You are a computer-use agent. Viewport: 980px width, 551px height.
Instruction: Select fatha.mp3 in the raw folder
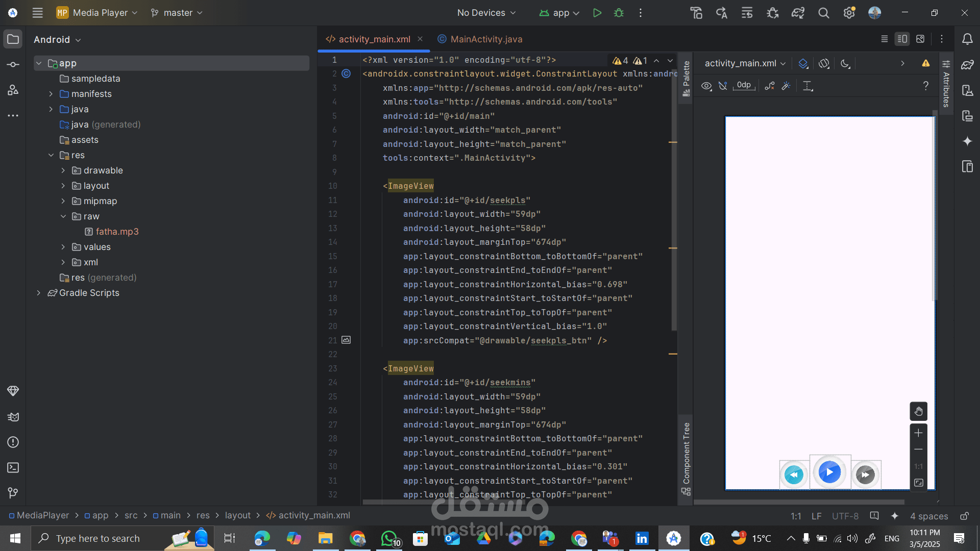click(117, 232)
